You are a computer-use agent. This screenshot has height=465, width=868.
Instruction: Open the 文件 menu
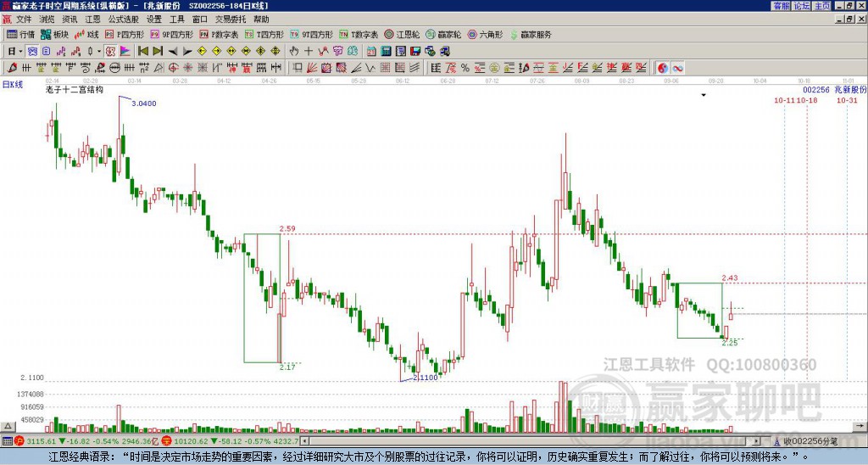[24, 20]
